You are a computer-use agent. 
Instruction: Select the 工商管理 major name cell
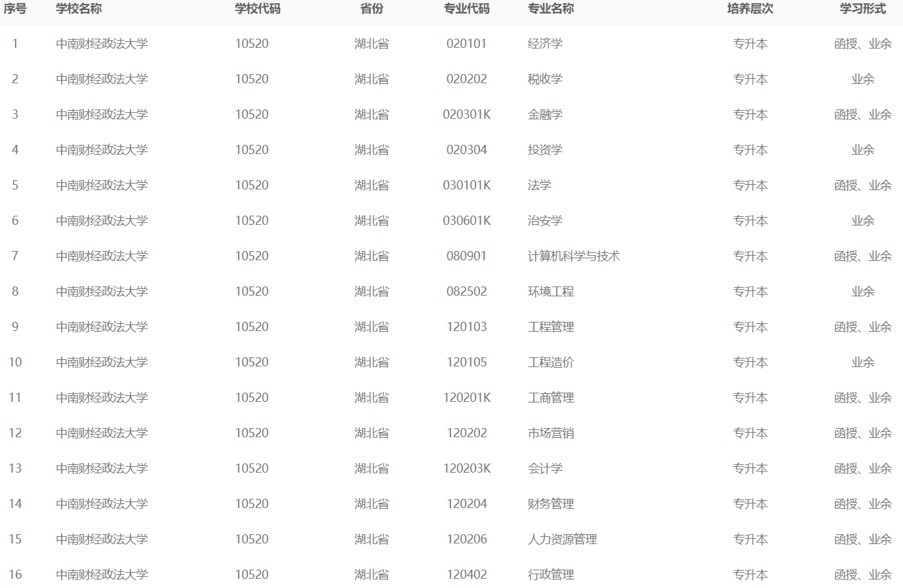[551, 398]
